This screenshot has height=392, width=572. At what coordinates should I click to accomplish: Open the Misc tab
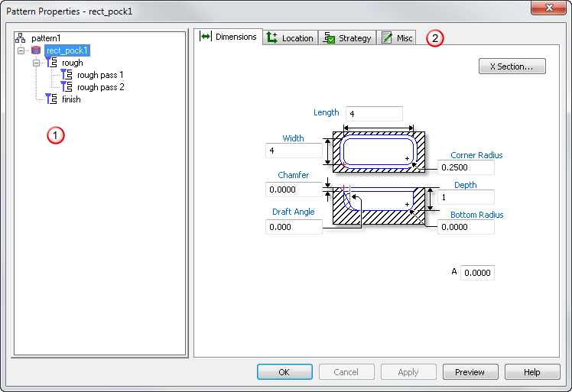click(x=397, y=38)
